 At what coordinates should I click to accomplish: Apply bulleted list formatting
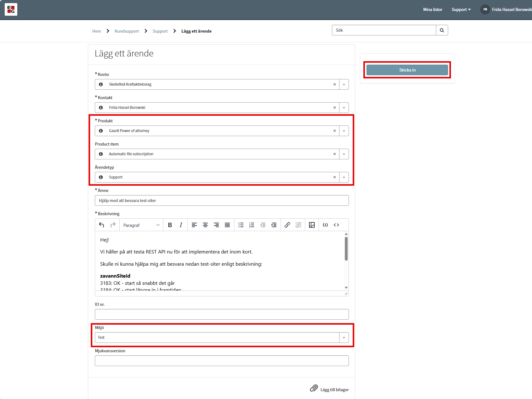coord(241,225)
